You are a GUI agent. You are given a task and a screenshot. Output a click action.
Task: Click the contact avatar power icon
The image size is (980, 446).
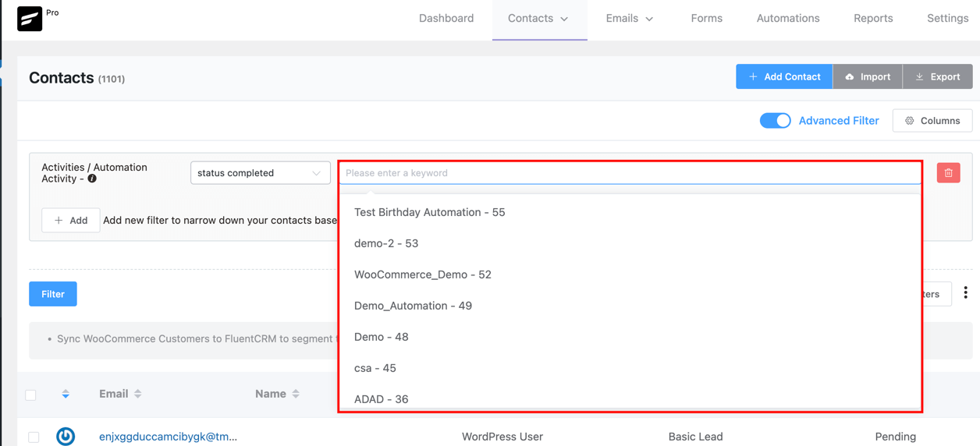click(66, 436)
